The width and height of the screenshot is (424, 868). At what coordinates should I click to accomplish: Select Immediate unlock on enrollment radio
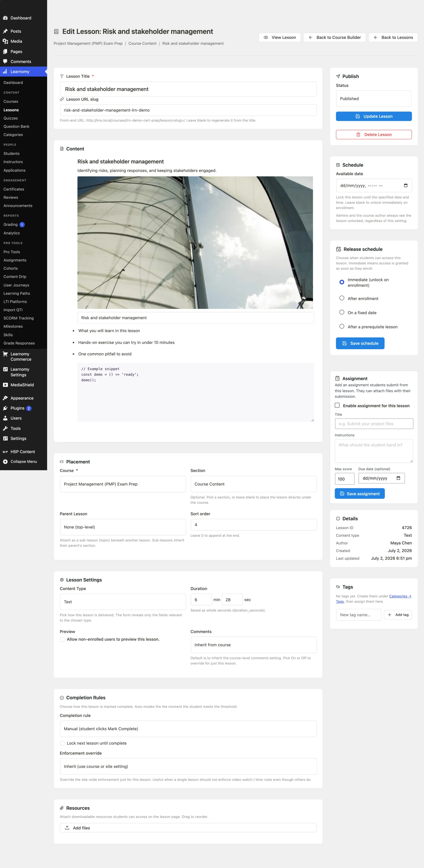[x=342, y=282]
